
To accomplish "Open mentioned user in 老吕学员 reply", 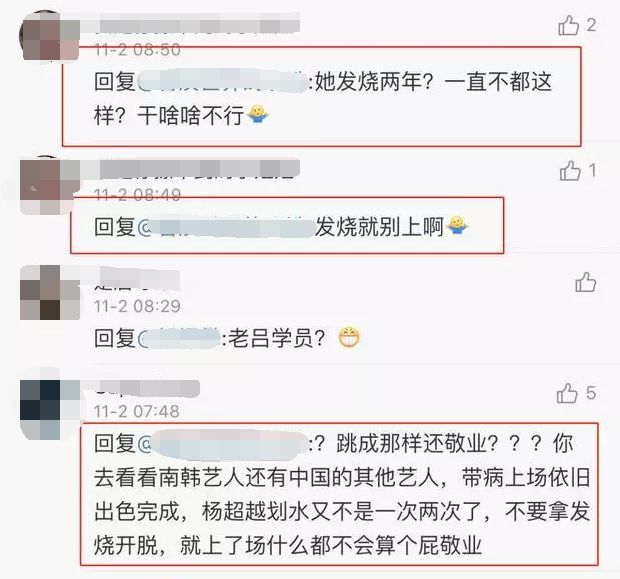I will [179, 339].
